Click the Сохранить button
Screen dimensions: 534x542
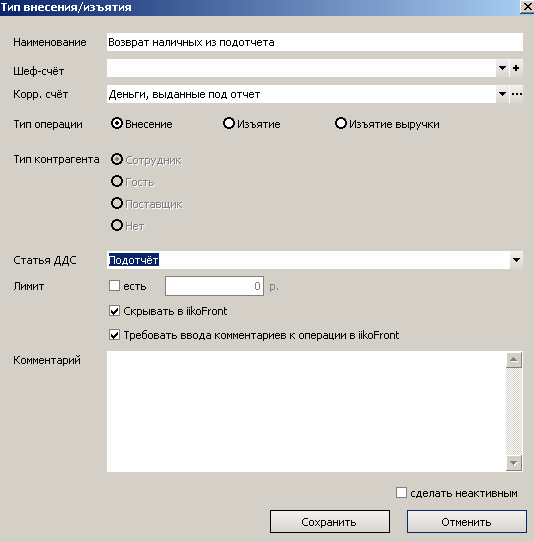330,522
